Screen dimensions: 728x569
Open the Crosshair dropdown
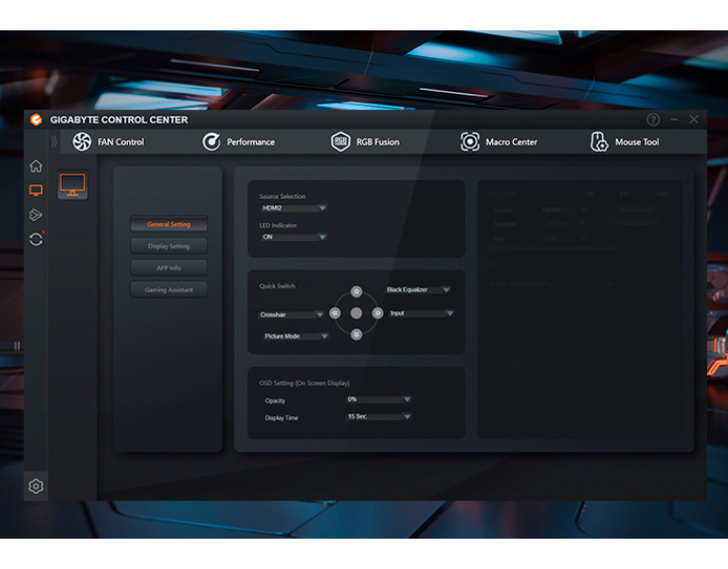291,315
